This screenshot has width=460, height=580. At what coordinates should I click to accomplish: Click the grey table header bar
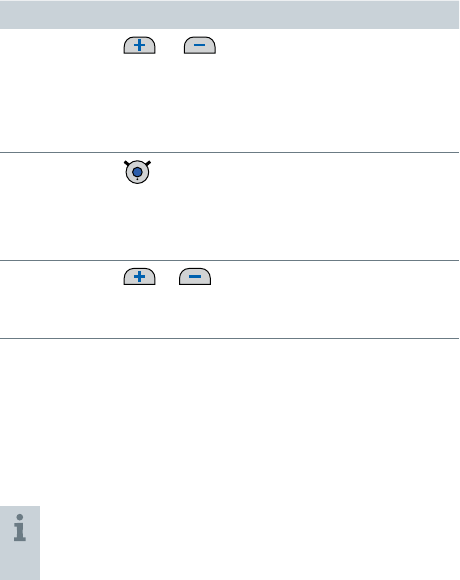230,14
